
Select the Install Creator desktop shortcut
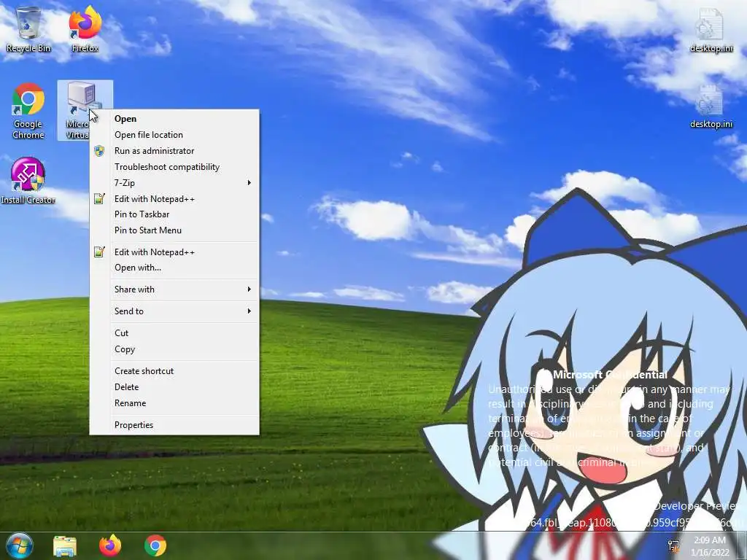click(x=28, y=181)
